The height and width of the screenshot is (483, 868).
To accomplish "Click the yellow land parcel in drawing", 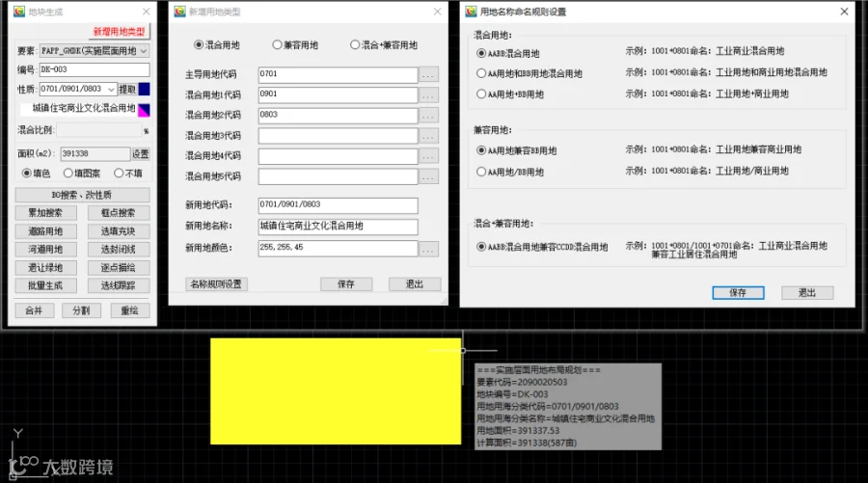I will pos(336,391).
